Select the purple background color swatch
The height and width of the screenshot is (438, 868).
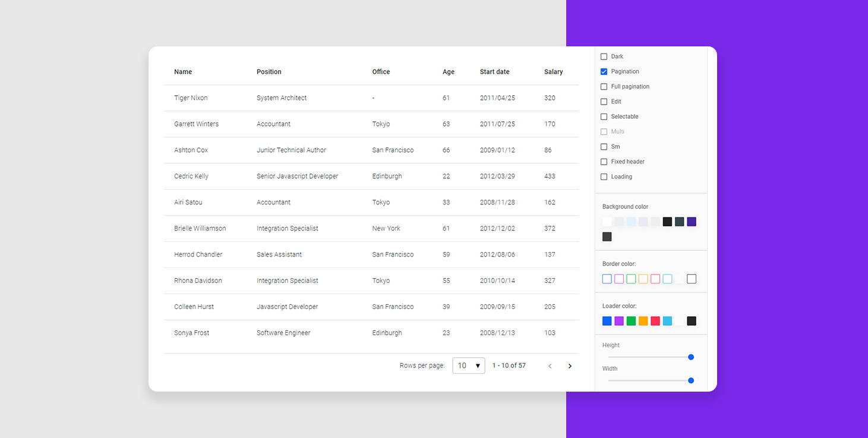point(692,222)
